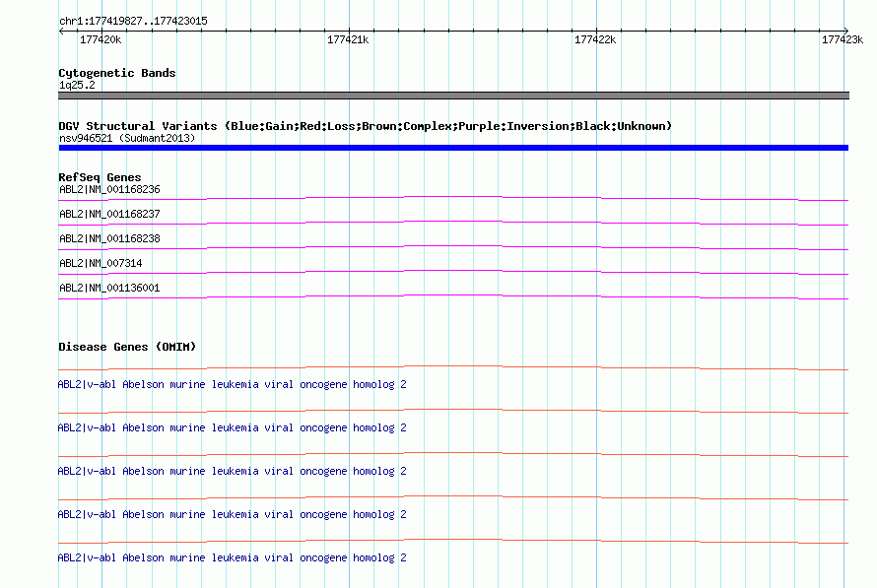Viewport: 877px width, 588px height.
Task: Click the blue nsv946521 gain variant bar
Action: click(453, 148)
